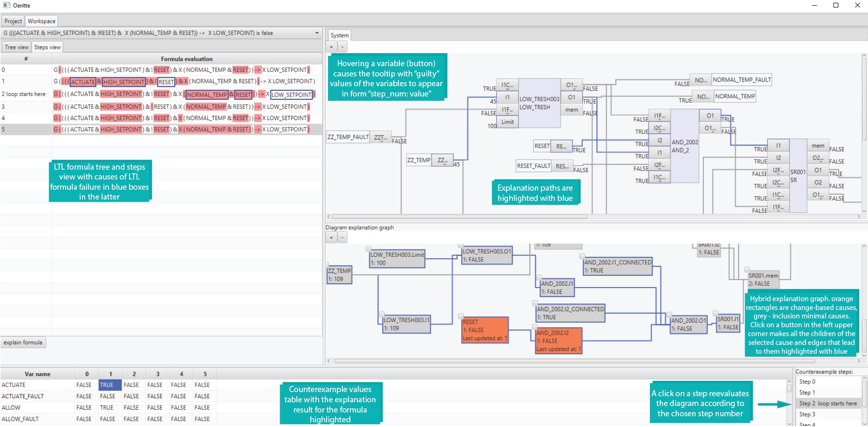Screen dimensions: 868x427
Task: Click the LOW_TRESH003.Limit graph node
Action: coord(397,259)
